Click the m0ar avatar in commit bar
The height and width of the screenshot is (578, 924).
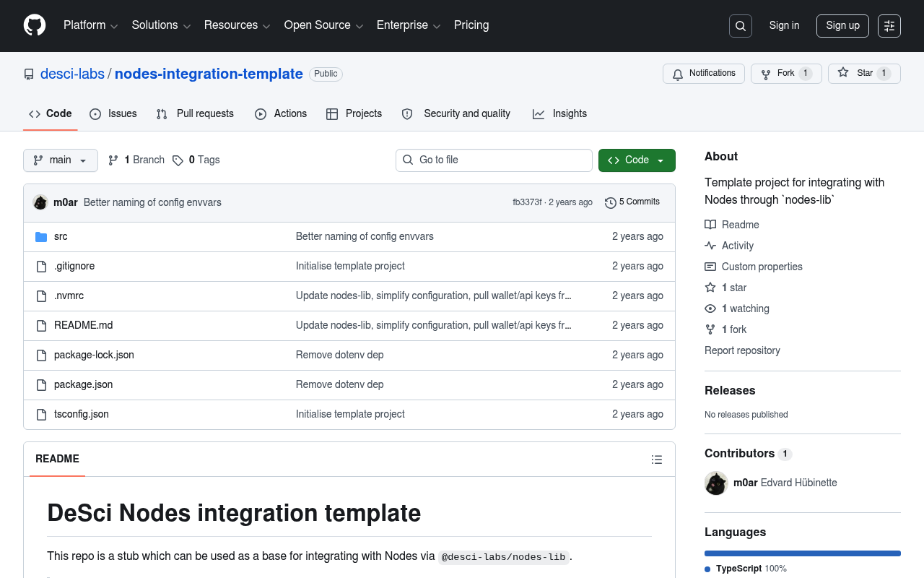[40, 202]
